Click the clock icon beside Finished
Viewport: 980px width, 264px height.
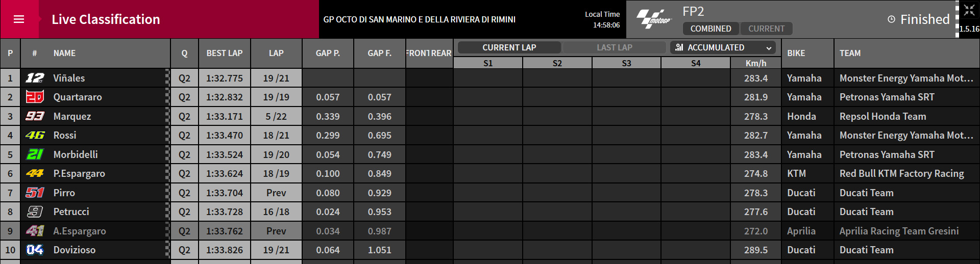pyautogui.click(x=891, y=19)
